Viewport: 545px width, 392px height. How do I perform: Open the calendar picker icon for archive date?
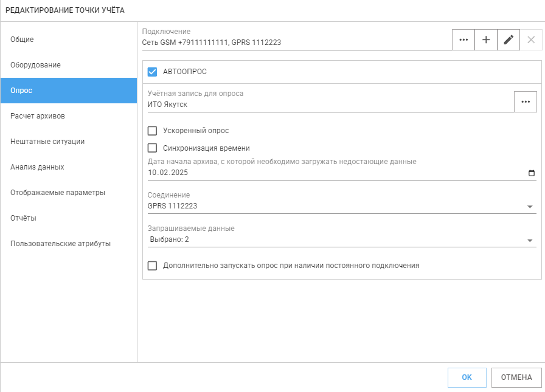[x=532, y=173]
